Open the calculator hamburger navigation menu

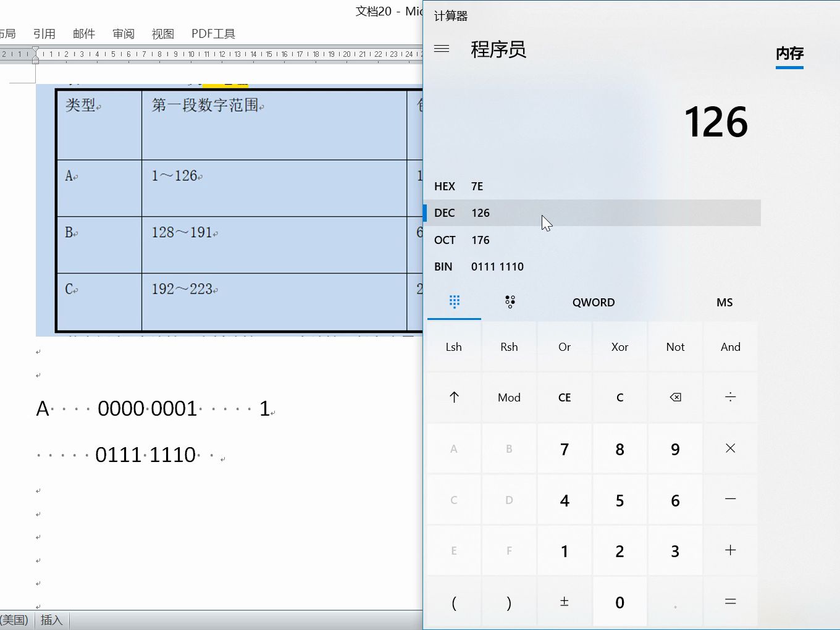tap(442, 49)
